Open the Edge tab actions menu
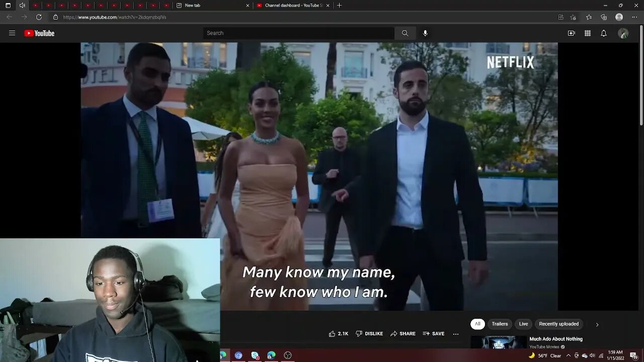The image size is (644, 362). 8,5
